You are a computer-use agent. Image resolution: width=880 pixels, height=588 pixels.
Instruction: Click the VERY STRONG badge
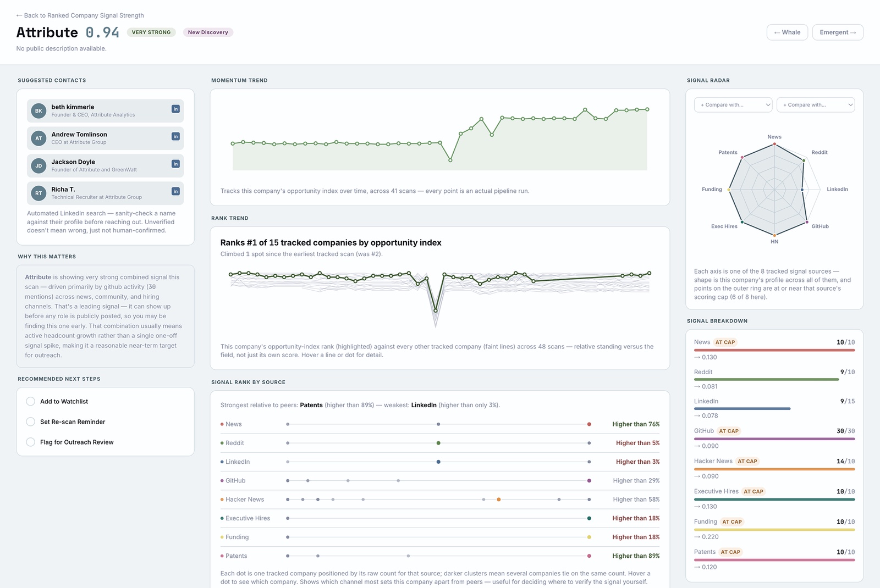(x=151, y=32)
